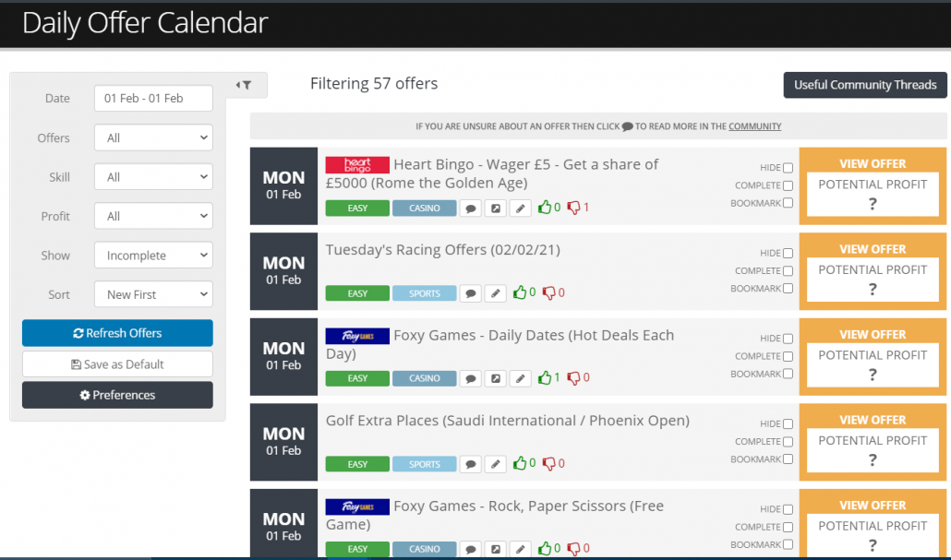Open comments for Foxy Games Rock, Paper Scissors
Screen dimensions: 951x560
pyautogui.click(x=471, y=549)
